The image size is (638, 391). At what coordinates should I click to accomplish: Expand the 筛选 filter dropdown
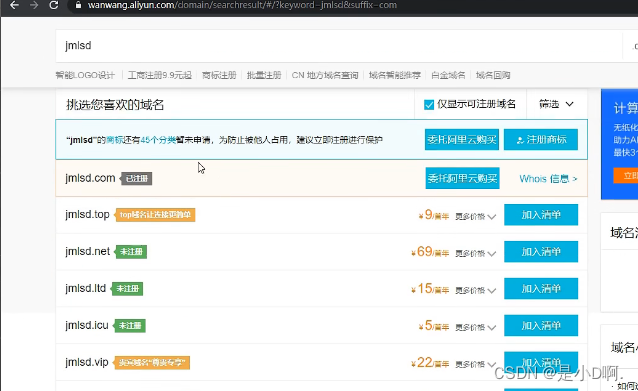[556, 104]
